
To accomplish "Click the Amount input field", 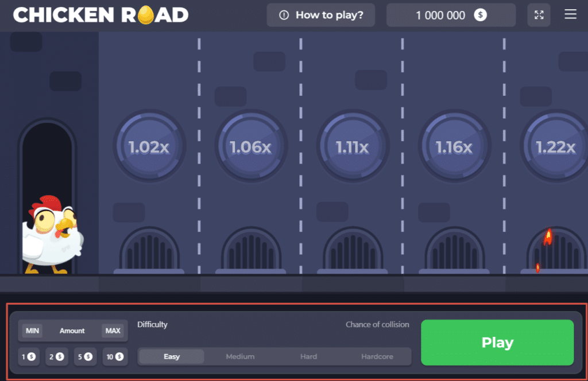I will 72,331.
